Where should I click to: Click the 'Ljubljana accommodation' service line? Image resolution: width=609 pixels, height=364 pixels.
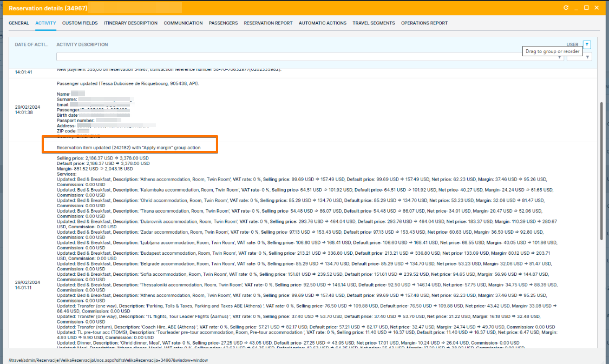(306, 245)
